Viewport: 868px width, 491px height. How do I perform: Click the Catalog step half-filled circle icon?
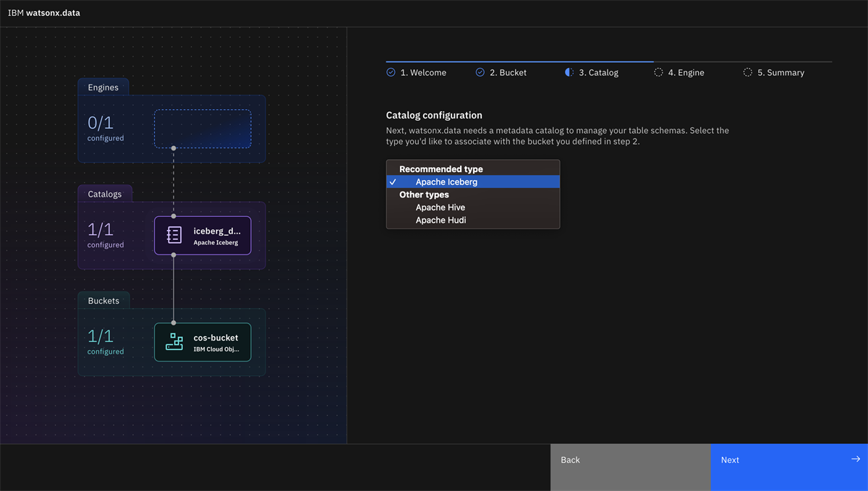coord(569,72)
